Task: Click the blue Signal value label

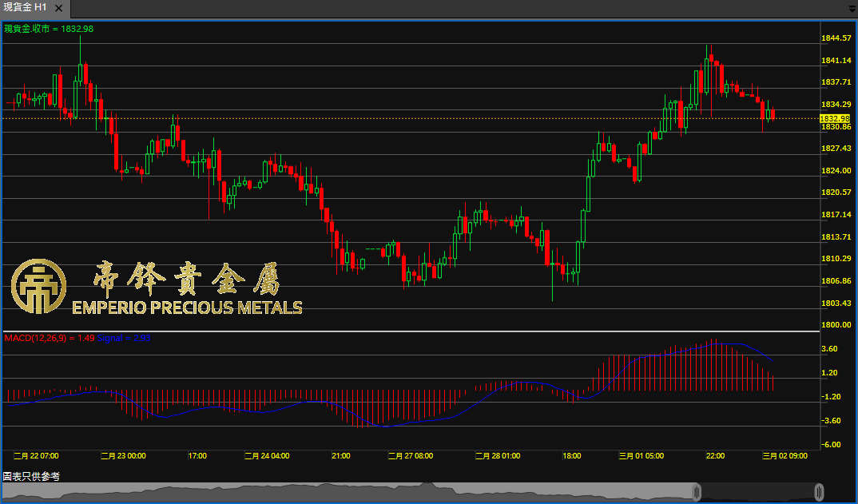Action: pos(124,339)
